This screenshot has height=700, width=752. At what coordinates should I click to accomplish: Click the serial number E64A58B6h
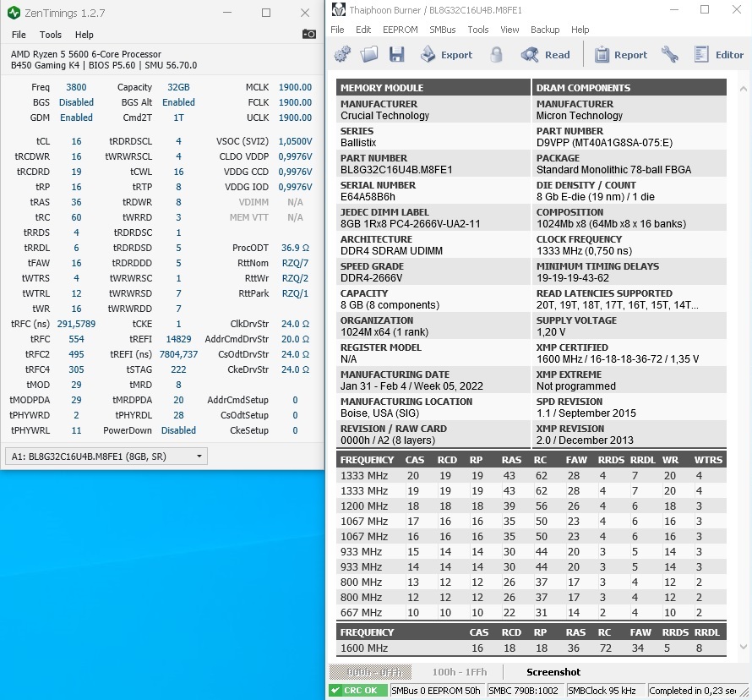click(x=368, y=197)
